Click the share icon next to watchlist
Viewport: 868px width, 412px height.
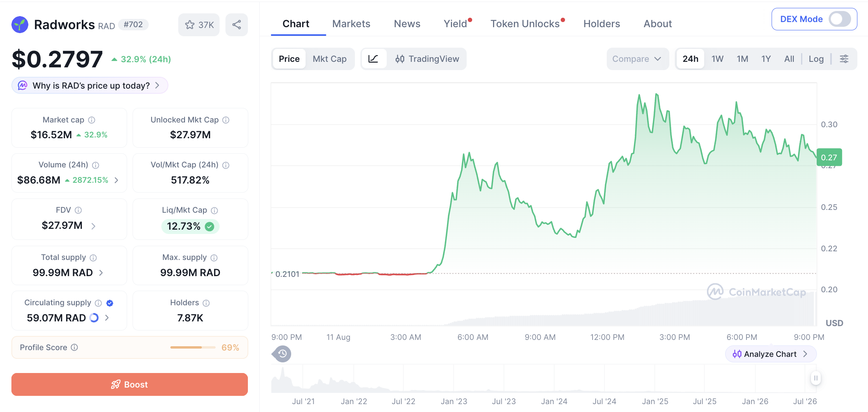click(x=236, y=25)
